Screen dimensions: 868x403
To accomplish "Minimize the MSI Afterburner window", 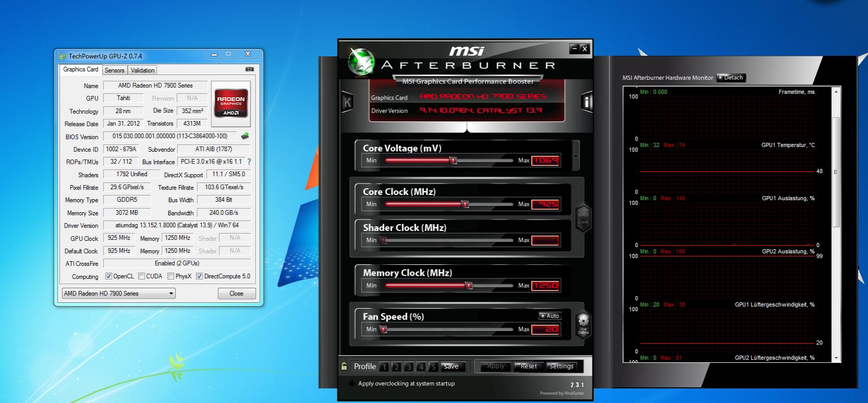I will (x=574, y=48).
